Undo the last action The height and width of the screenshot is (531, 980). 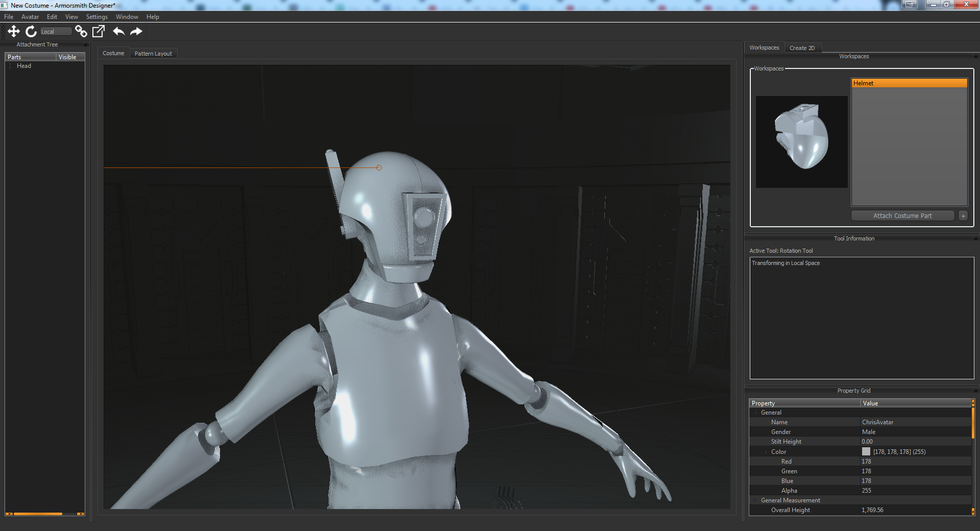pos(119,32)
